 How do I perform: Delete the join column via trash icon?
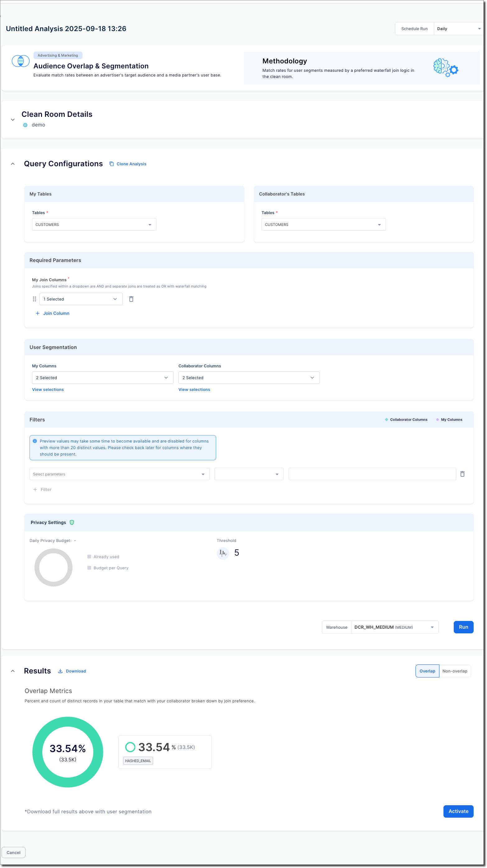click(x=131, y=299)
